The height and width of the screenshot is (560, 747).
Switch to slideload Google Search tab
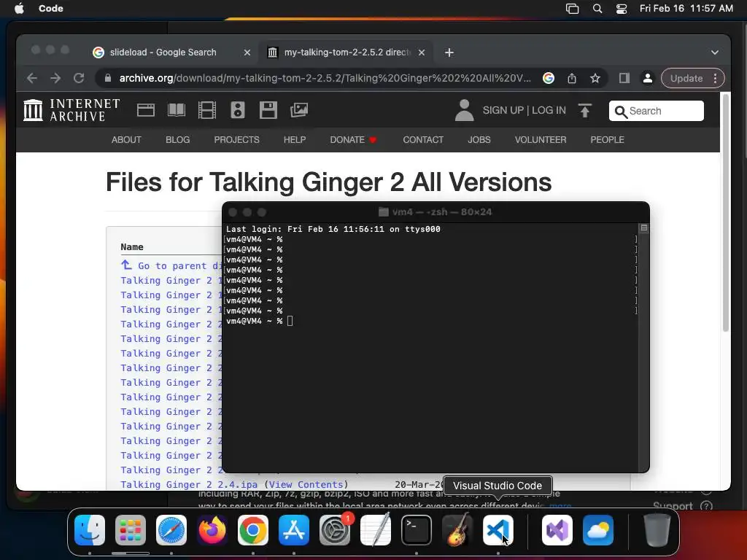[x=163, y=52]
